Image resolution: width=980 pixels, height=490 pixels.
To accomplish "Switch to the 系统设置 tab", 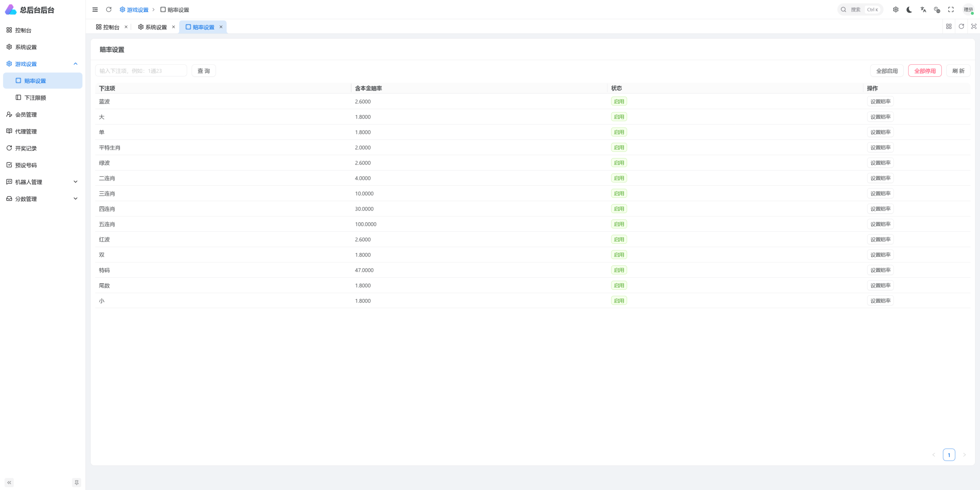I will coord(152,27).
